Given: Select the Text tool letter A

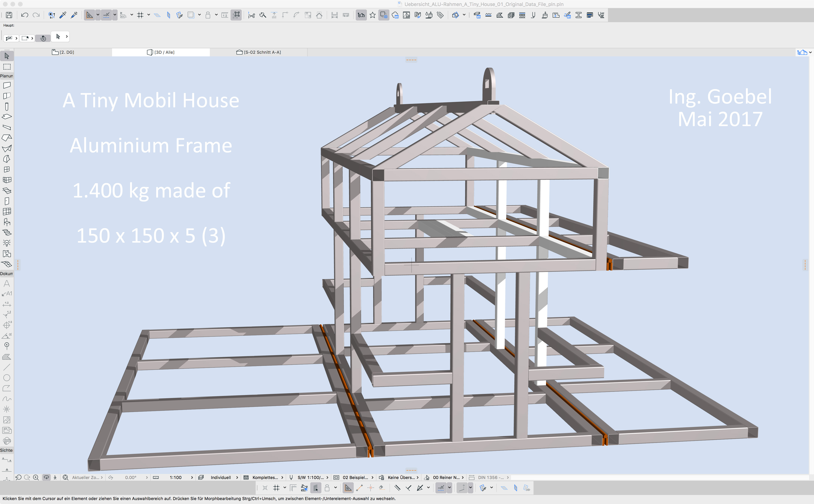Looking at the screenshot, I should (x=7, y=284).
